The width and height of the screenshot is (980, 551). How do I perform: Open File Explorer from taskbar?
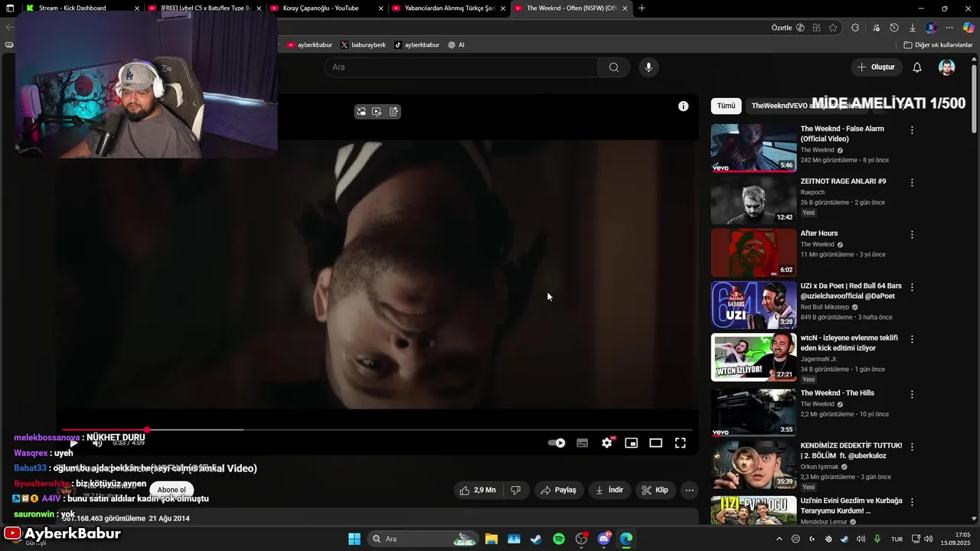492,539
